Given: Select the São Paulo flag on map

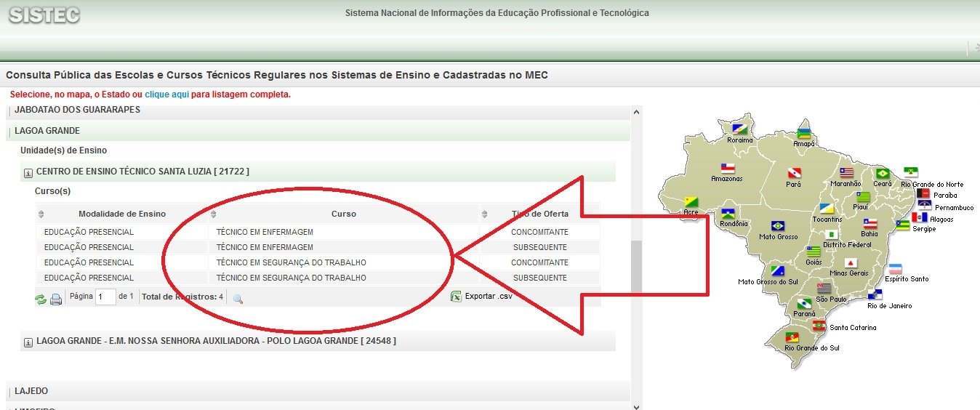Looking at the screenshot, I should point(824,289).
